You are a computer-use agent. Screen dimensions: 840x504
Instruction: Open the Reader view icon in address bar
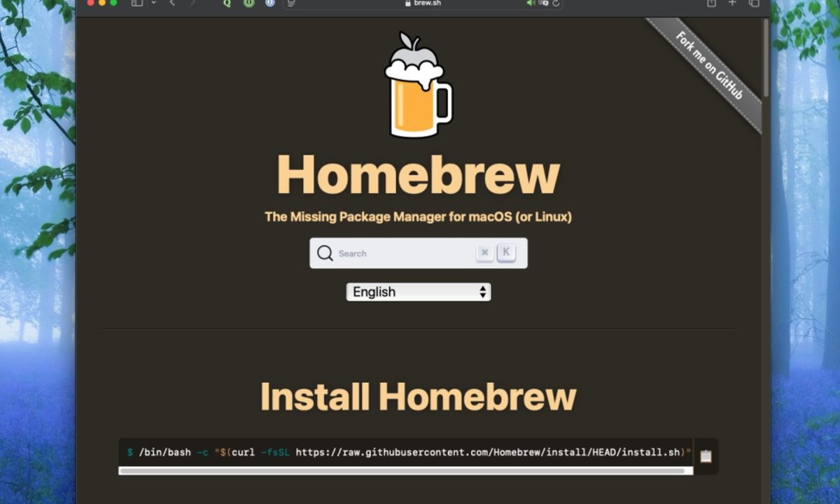291,3
